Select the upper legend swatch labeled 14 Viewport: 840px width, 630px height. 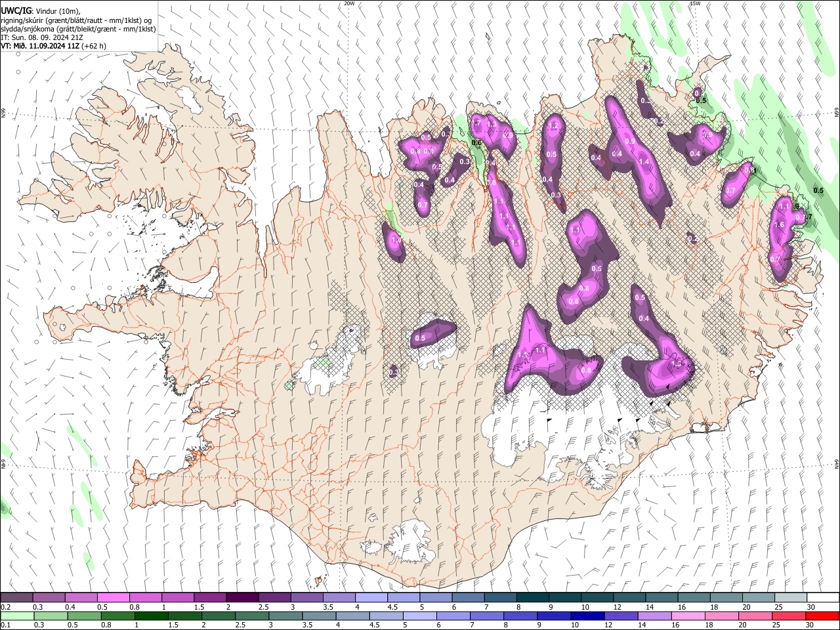point(661,598)
